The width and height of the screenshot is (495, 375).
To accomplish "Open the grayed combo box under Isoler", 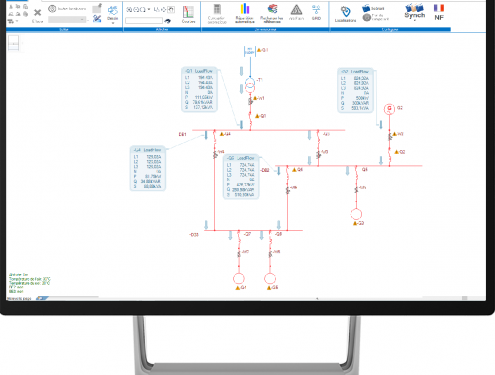I will click(67, 20).
